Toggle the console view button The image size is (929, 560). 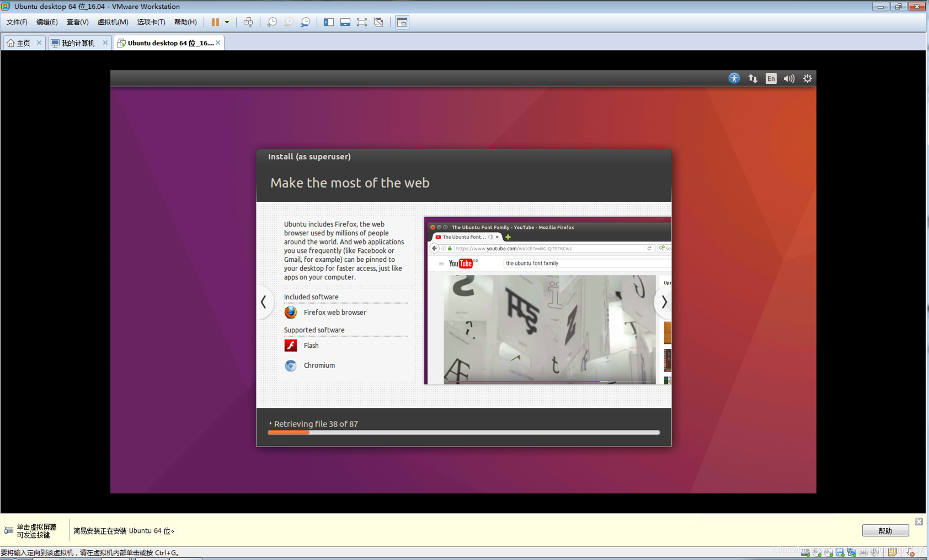(402, 22)
